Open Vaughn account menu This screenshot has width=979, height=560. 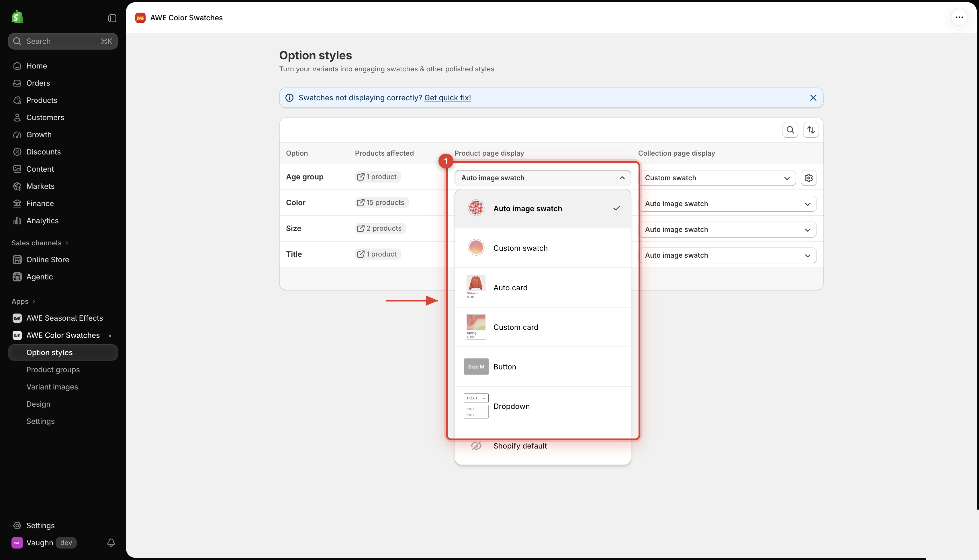pyautogui.click(x=44, y=543)
